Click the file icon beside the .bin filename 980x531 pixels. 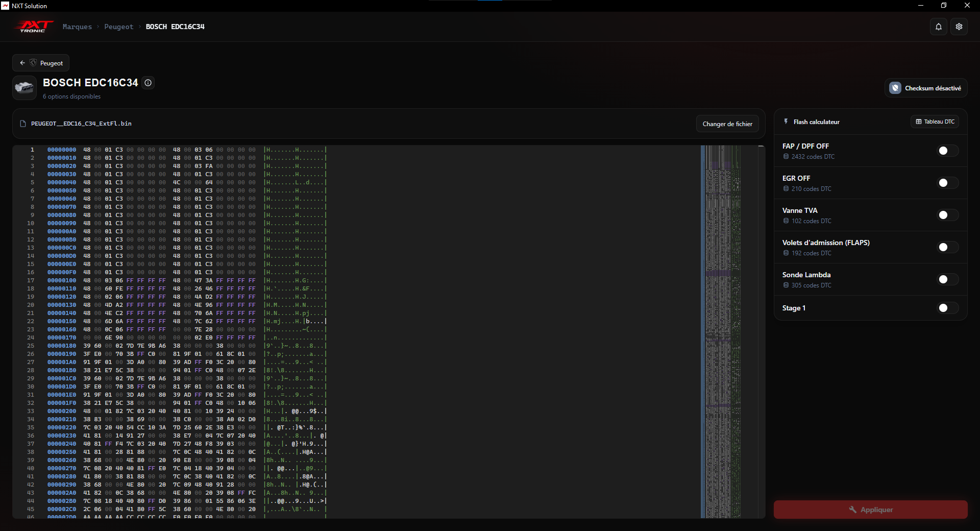pyautogui.click(x=23, y=124)
